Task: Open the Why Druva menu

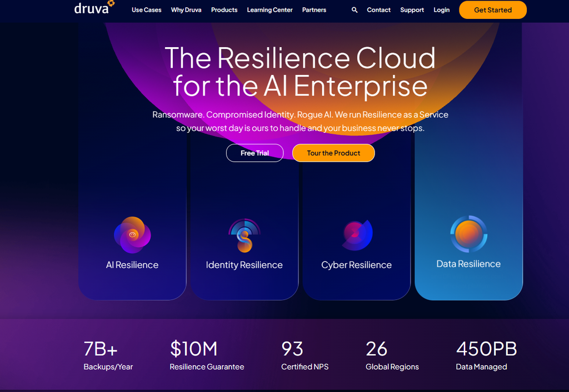Action: click(186, 10)
